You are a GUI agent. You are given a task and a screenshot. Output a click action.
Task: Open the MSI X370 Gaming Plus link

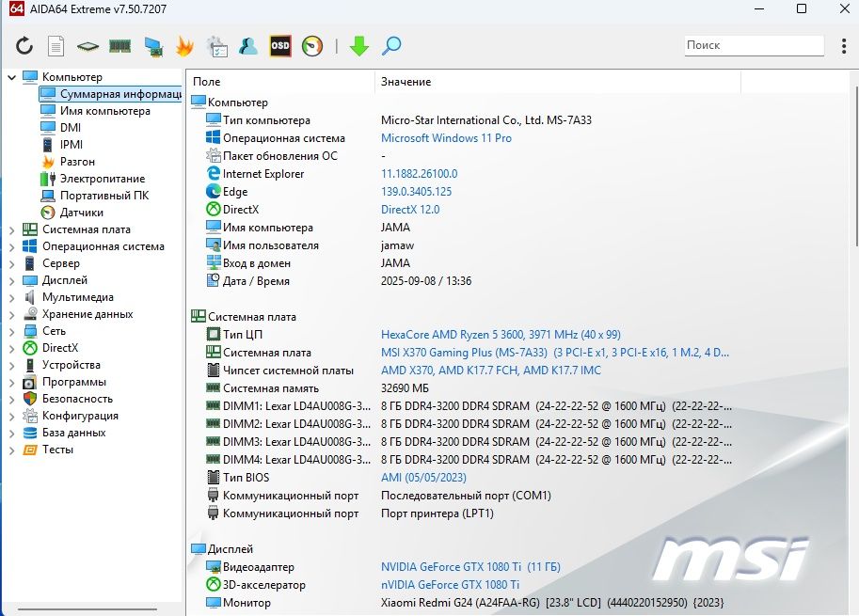pyautogui.click(x=555, y=352)
